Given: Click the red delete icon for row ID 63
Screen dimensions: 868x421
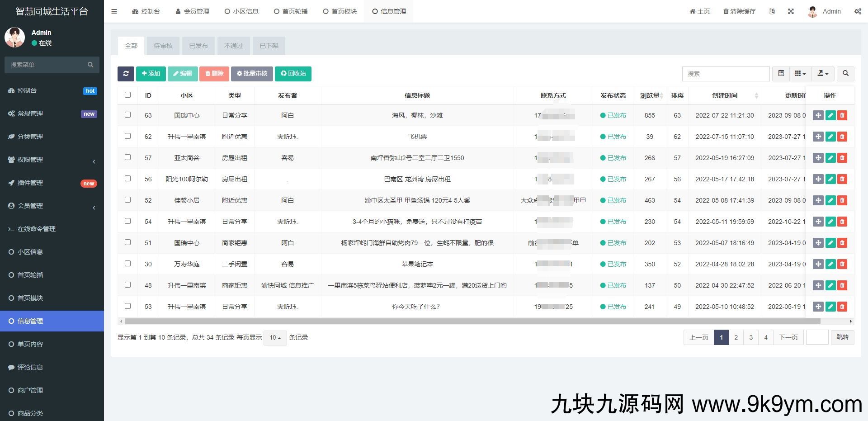Looking at the screenshot, I should coord(842,115).
